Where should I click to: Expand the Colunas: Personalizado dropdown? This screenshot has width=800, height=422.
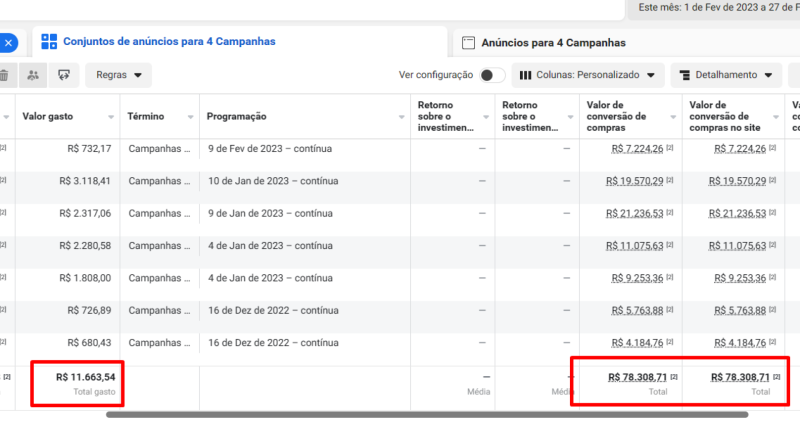[x=588, y=75]
